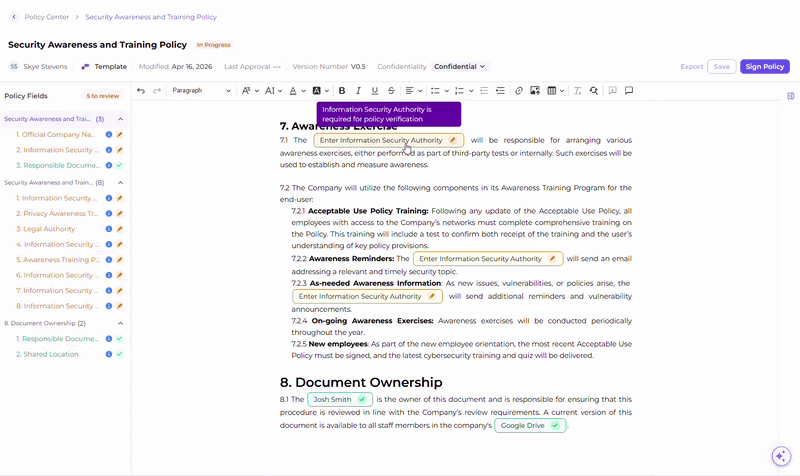Select 3. Legal Authority field
Screen dimensions: 800x476
tap(45, 229)
